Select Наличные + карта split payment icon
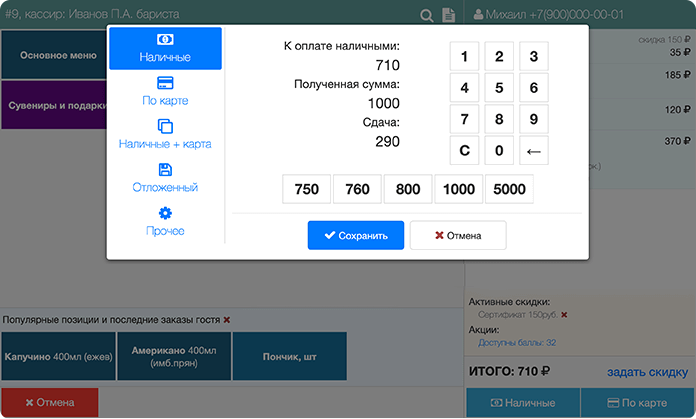The width and height of the screenshot is (696, 419). click(165, 135)
